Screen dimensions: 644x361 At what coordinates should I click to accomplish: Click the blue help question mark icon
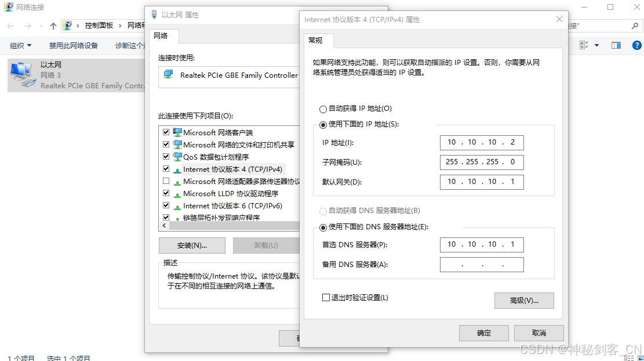pos(636,45)
